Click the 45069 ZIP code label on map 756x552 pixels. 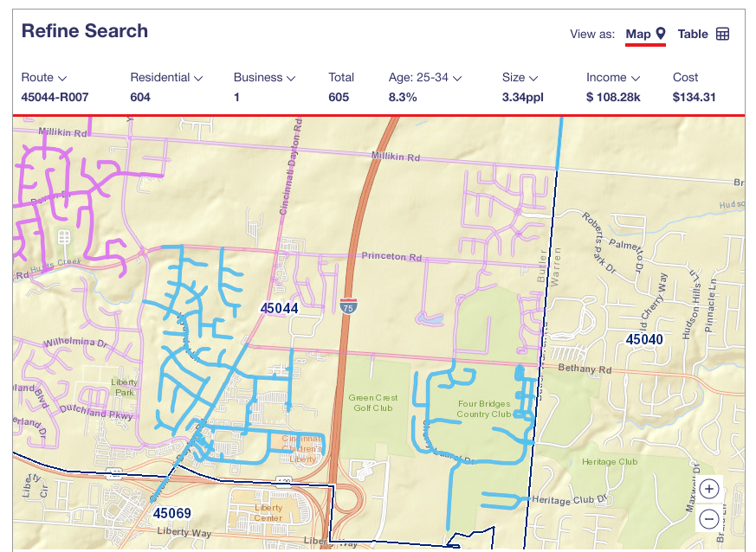pyautogui.click(x=172, y=513)
